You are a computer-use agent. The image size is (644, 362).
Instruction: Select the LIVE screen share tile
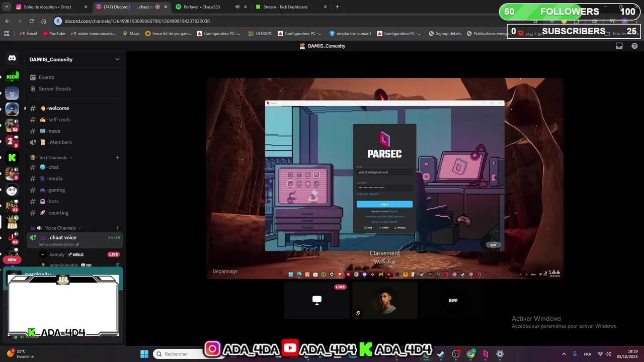coord(316,300)
